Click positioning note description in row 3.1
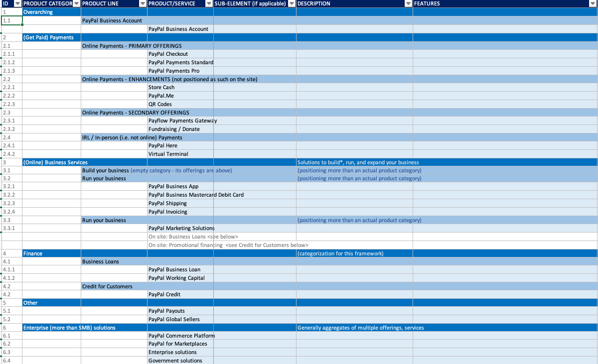 (354, 170)
